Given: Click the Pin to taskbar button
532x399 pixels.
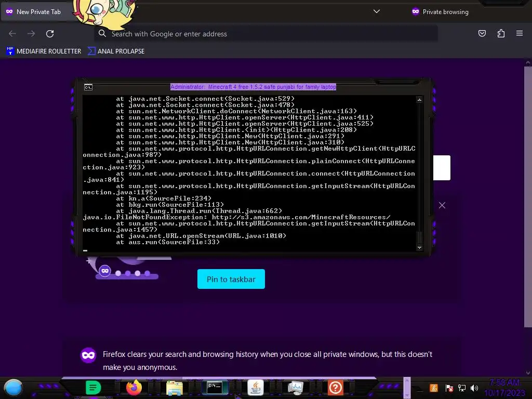Looking at the screenshot, I should click(231, 279).
